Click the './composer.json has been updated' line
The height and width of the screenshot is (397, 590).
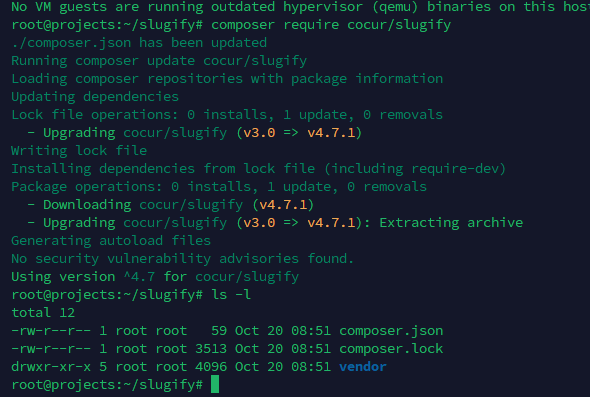(139, 43)
